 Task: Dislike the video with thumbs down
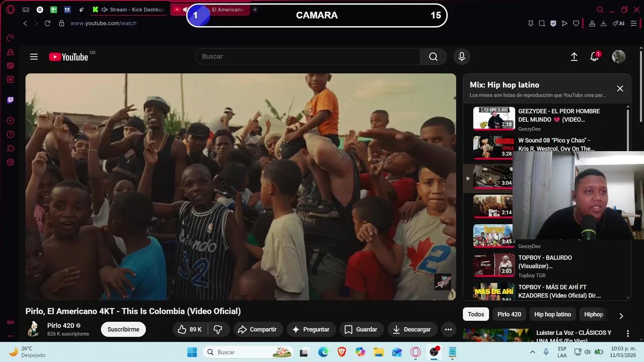point(218,329)
